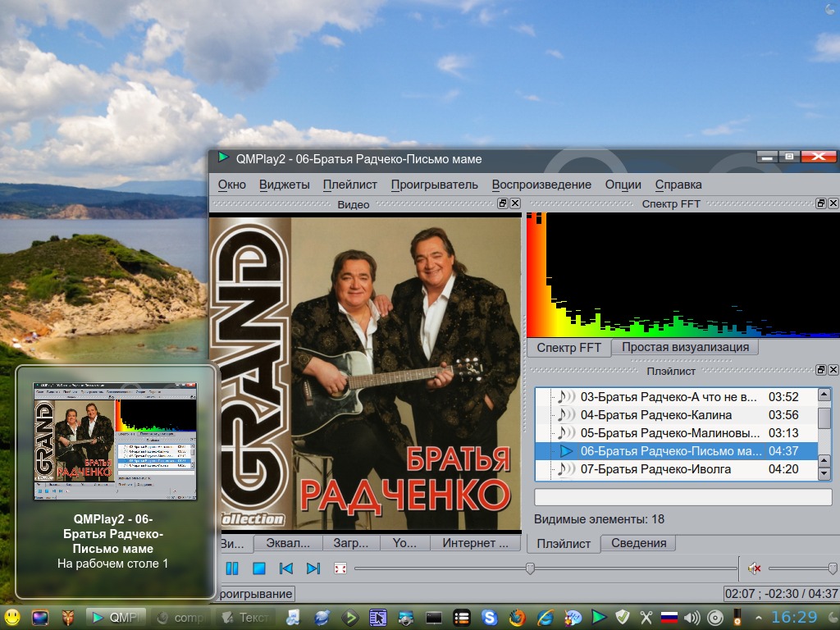Skip to the next track
Screen dimensions: 840x630
click(313, 568)
